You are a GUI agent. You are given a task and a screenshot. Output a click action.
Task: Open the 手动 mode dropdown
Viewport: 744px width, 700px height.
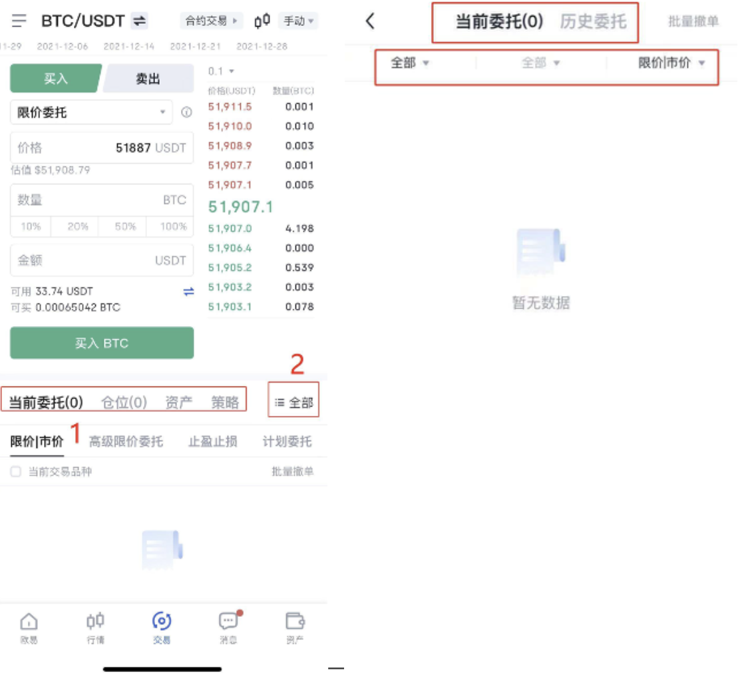(298, 21)
